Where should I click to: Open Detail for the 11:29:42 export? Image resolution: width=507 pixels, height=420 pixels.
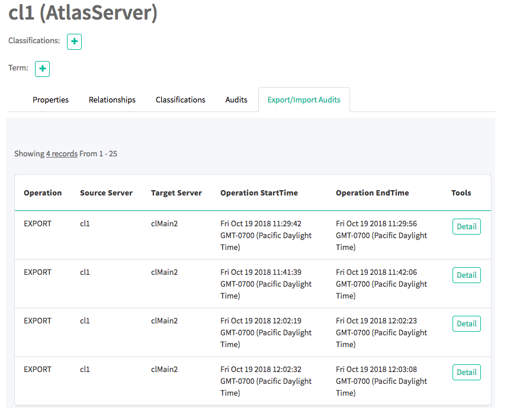[466, 226]
